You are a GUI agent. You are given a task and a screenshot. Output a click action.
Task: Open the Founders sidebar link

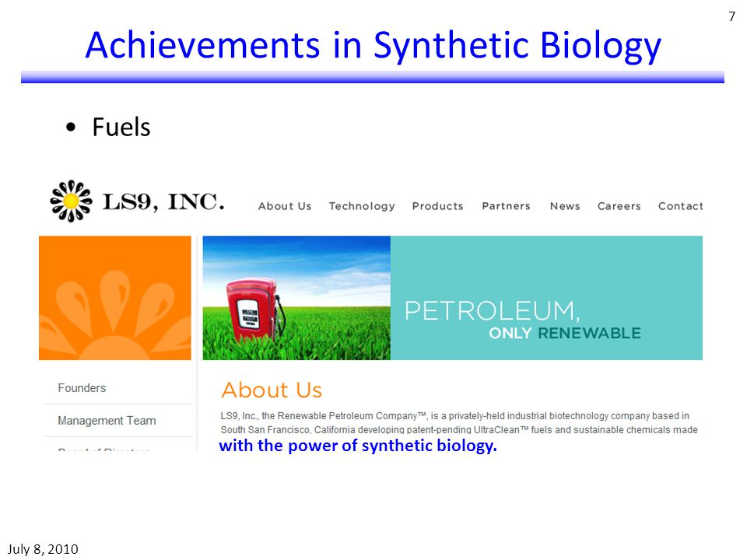point(82,388)
